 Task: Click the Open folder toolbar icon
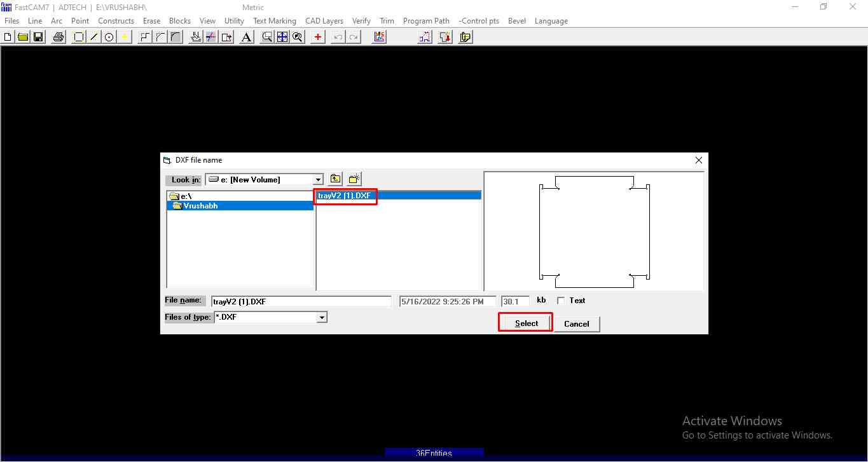pos(23,37)
